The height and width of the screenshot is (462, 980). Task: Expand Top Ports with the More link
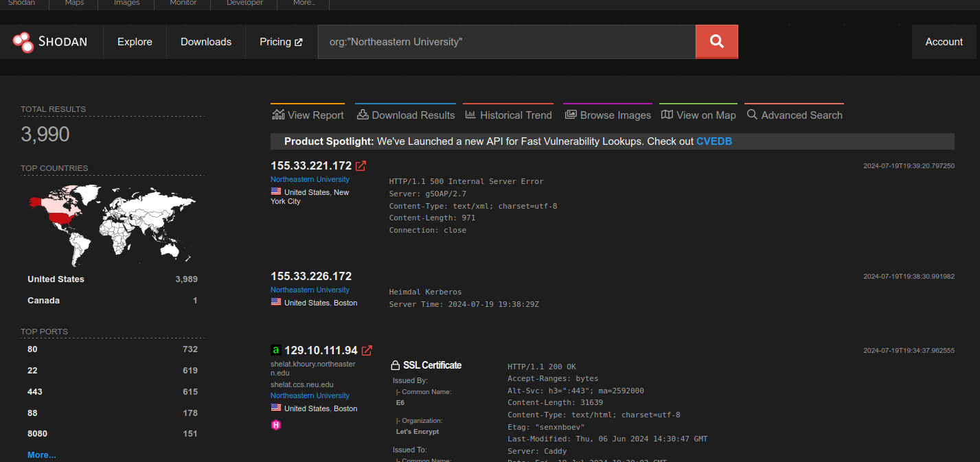click(x=41, y=454)
